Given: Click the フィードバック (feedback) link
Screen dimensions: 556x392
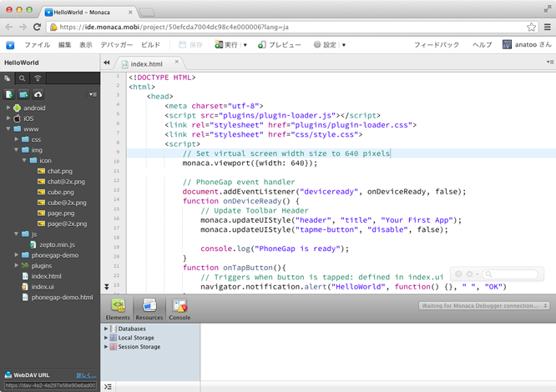Looking at the screenshot, I should [x=436, y=45].
